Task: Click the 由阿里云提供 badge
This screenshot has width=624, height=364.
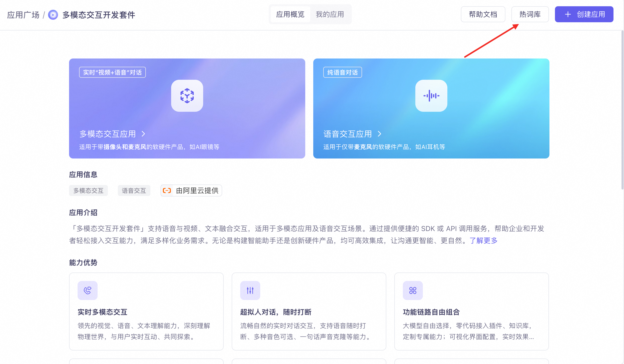Action: point(191,190)
